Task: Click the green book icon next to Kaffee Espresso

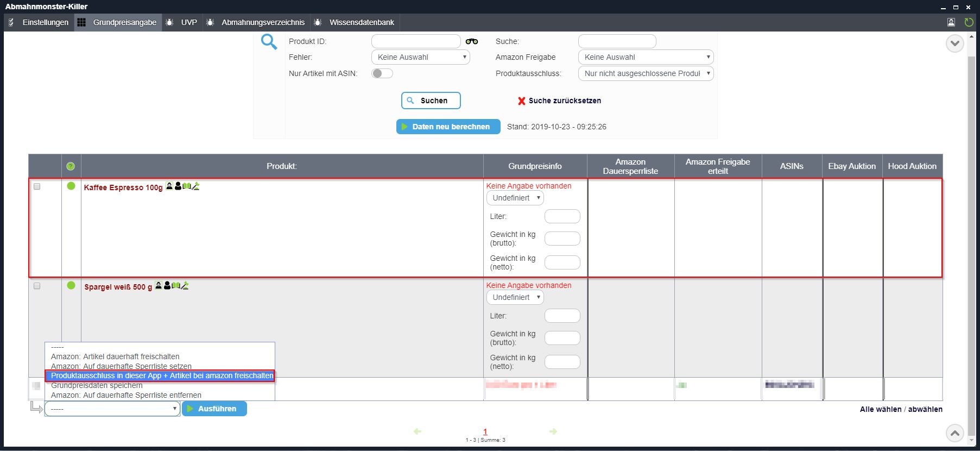Action: click(187, 186)
